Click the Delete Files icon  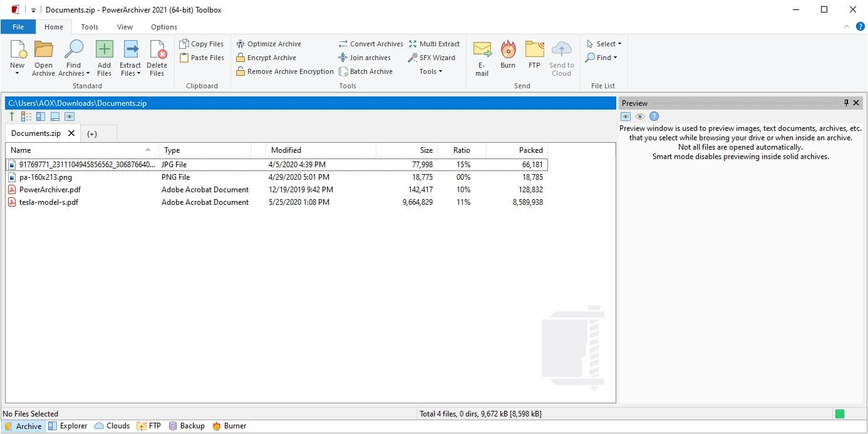tap(157, 50)
